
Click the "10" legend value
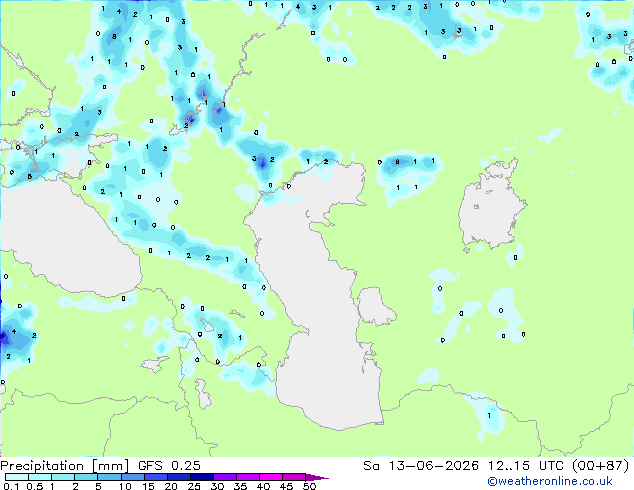125,486
